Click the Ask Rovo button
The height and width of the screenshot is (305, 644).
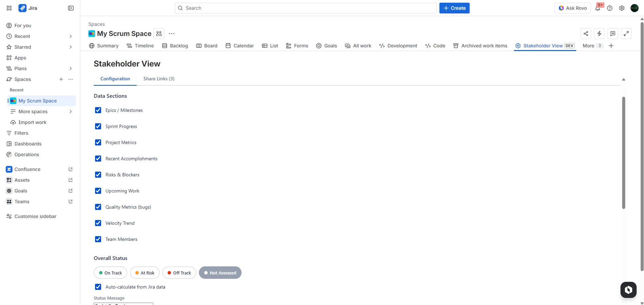tap(572, 8)
